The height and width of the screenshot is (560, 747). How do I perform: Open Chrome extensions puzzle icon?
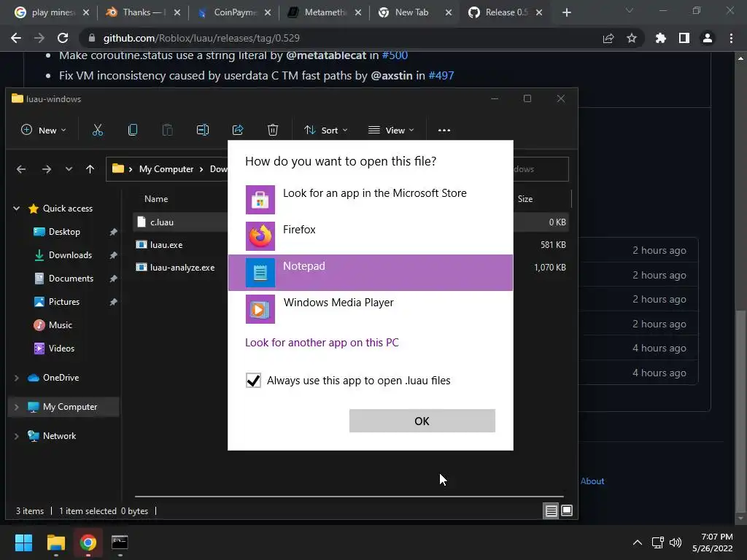[660, 38]
